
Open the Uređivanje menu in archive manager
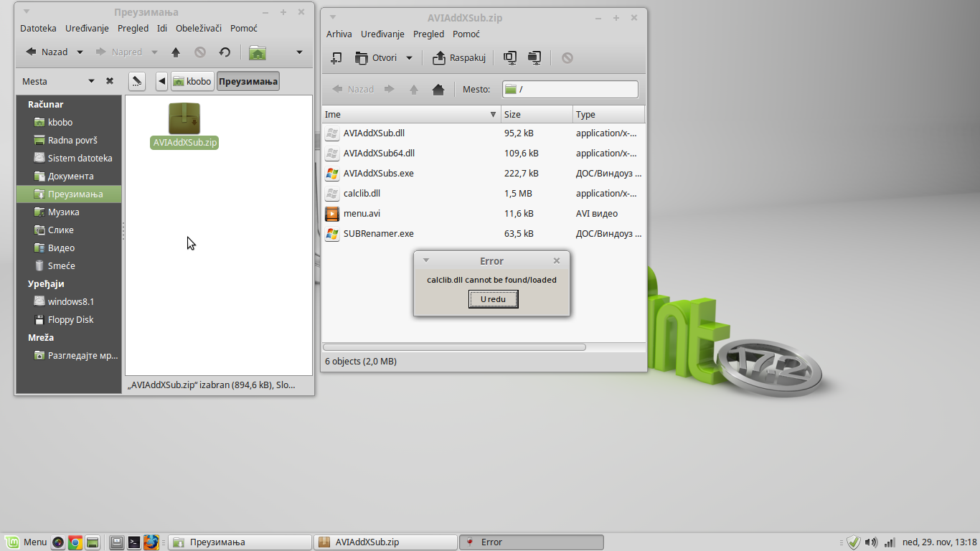pos(382,34)
